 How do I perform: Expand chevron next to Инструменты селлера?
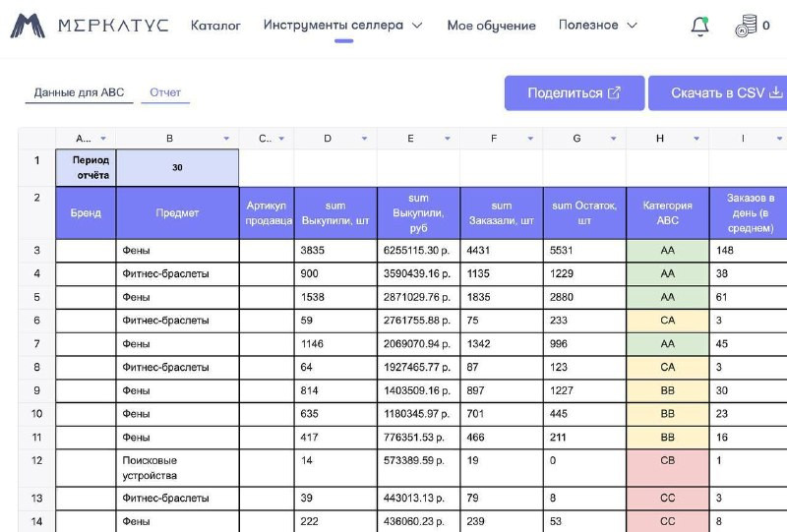pos(417,26)
